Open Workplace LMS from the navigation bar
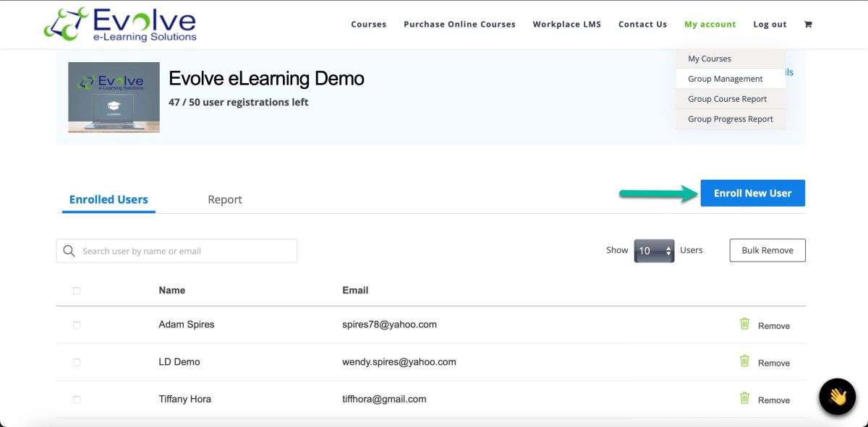The width and height of the screenshot is (868, 427). 567,24
